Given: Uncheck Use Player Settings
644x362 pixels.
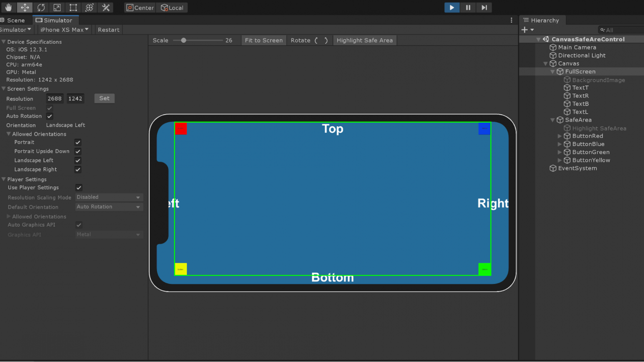Looking at the screenshot, I should 78,188.
